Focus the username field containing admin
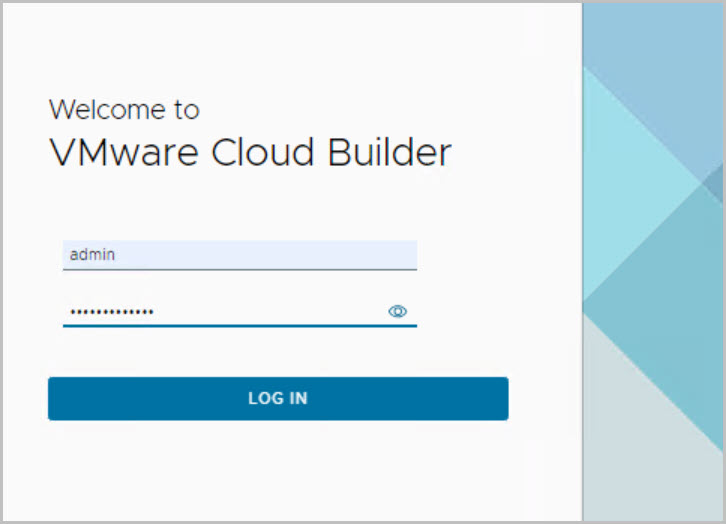Viewport: 726px width, 524px height. point(239,255)
